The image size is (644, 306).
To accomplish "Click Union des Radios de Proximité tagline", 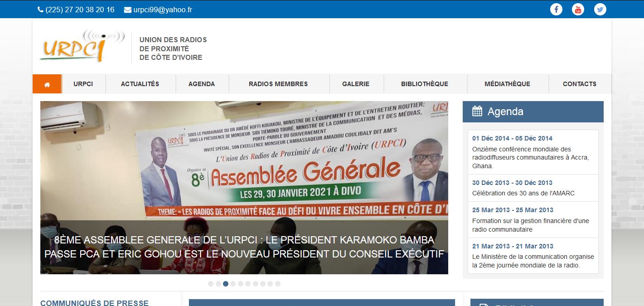I will (173, 49).
